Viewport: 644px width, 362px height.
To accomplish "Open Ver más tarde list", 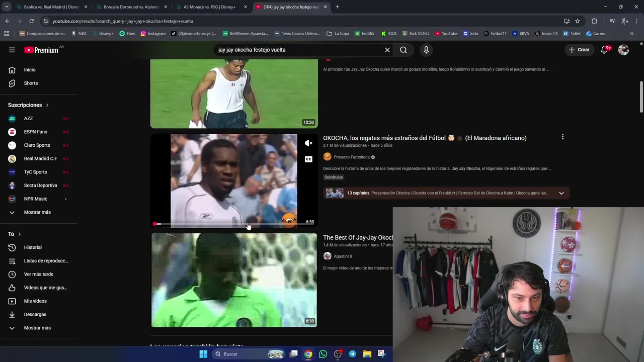I will [38, 274].
